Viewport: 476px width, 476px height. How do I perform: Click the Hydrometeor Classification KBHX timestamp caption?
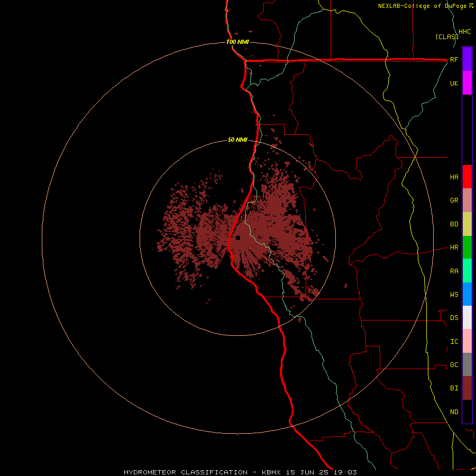click(240, 472)
